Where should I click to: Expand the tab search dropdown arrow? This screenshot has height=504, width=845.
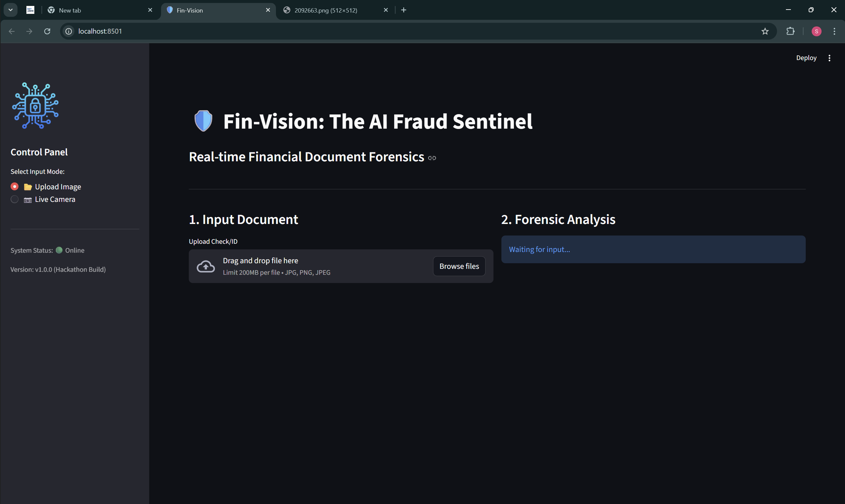pyautogui.click(x=11, y=10)
